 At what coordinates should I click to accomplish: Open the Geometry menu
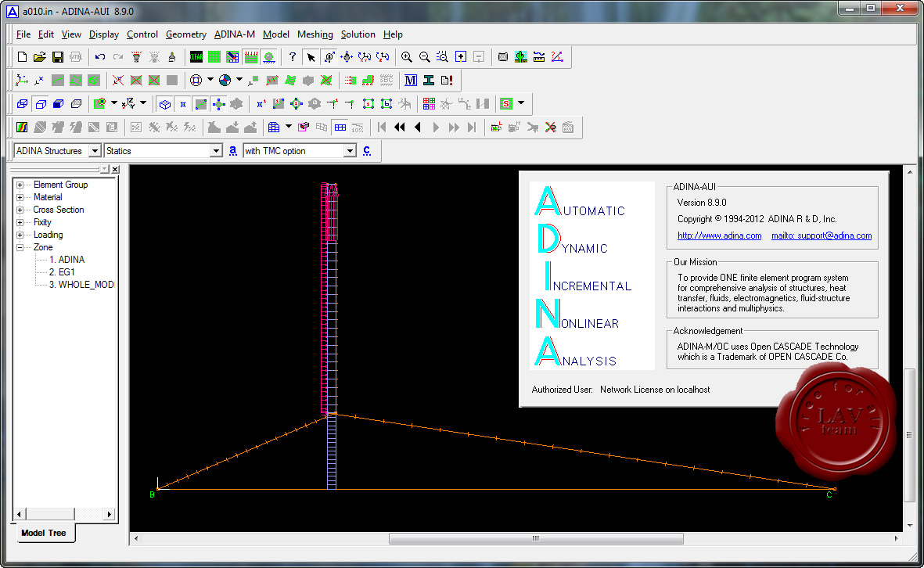(x=185, y=34)
